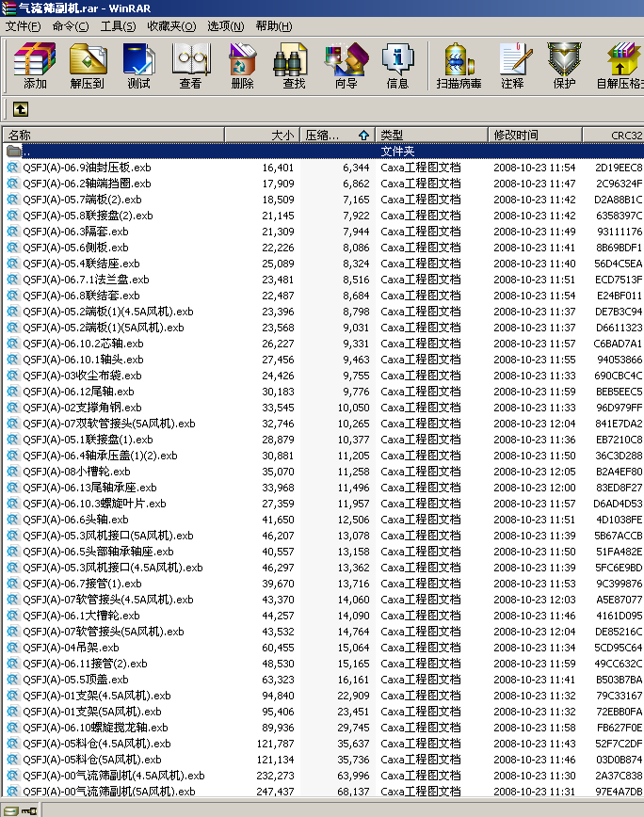Viewport: 644px width, 817px height.
Task: Click file icon of 05.5顶盖.exb
Action: [x=12, y=680]
